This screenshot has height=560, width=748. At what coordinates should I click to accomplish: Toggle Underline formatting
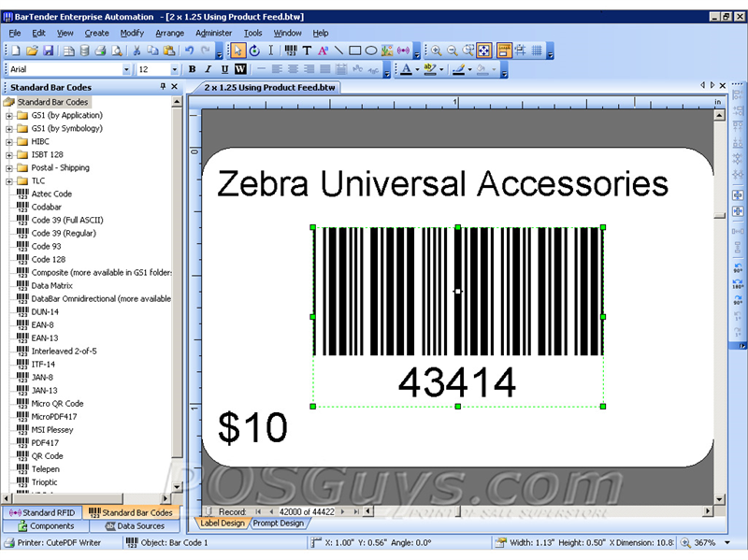point(224,69)
